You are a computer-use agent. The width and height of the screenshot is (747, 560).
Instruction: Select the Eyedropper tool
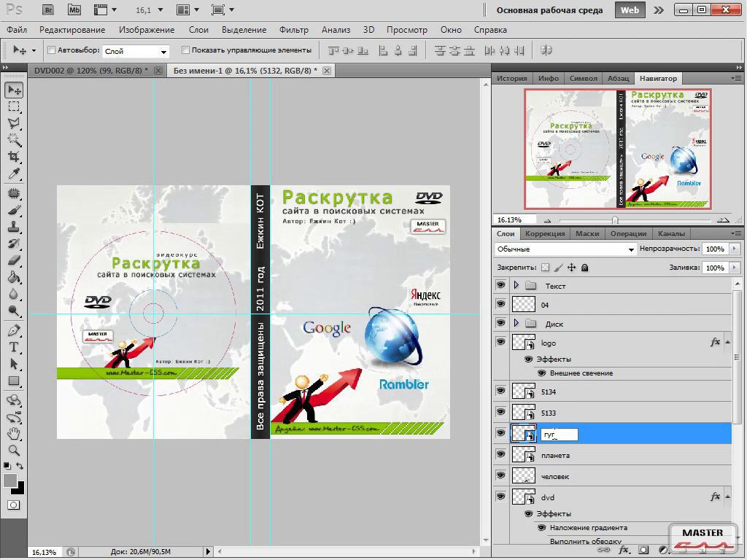(x=14, y=174)
